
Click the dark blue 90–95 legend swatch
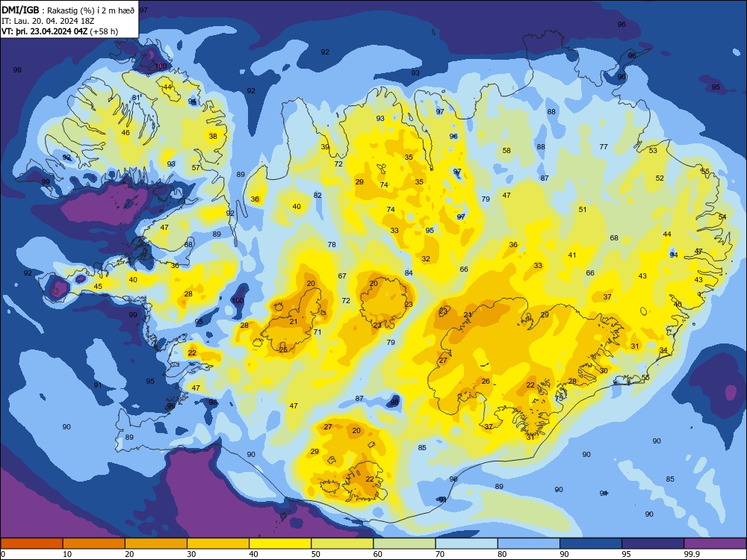(x=591, y=544)
